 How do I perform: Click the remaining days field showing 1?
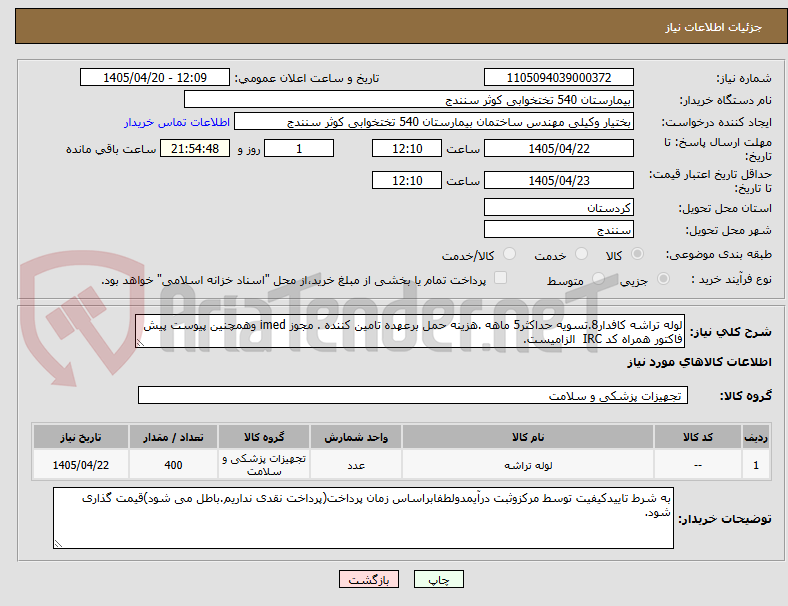pos(299,148)
